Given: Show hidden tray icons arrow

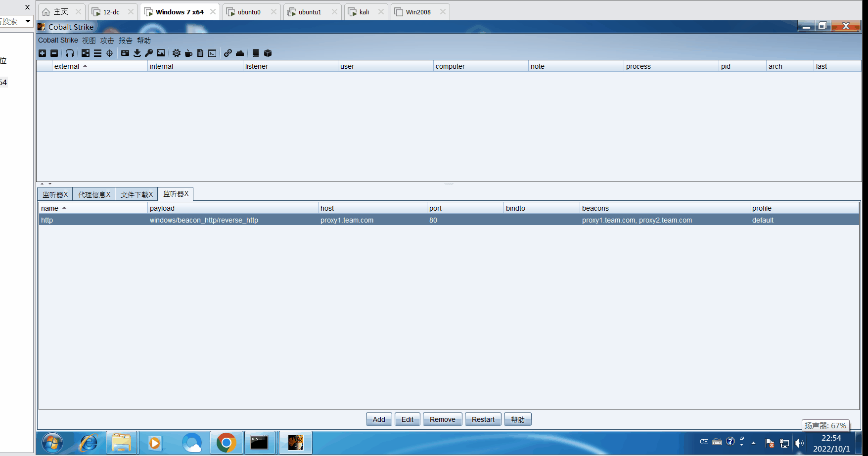Looking at the screenshot, I should [x=753, y=443].
